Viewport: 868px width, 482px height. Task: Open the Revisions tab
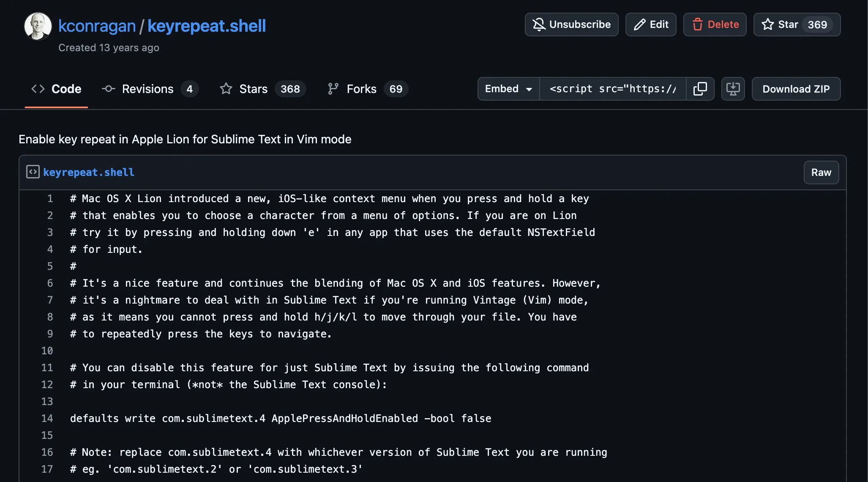[x=147, y=89]
